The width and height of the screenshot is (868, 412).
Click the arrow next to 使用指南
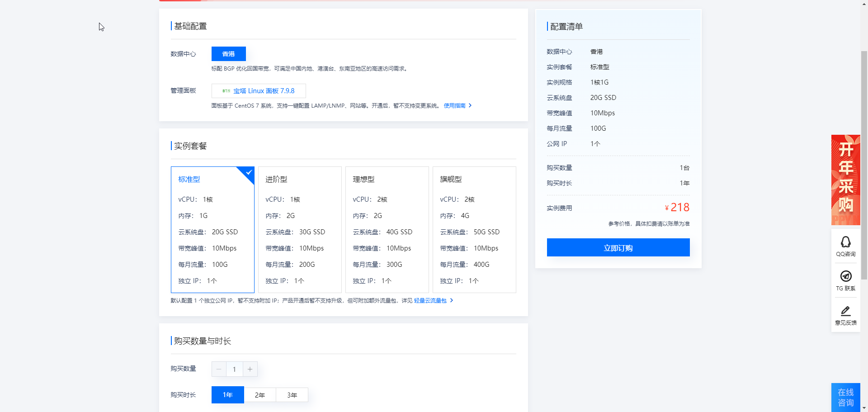coord(470,105)
